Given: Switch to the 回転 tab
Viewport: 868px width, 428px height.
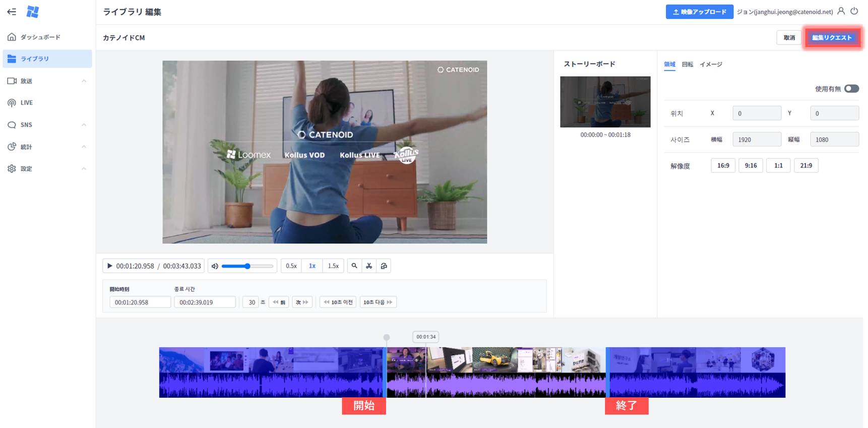Looking at the screenshot, I should pyautogui.click(x=687, y=65).
